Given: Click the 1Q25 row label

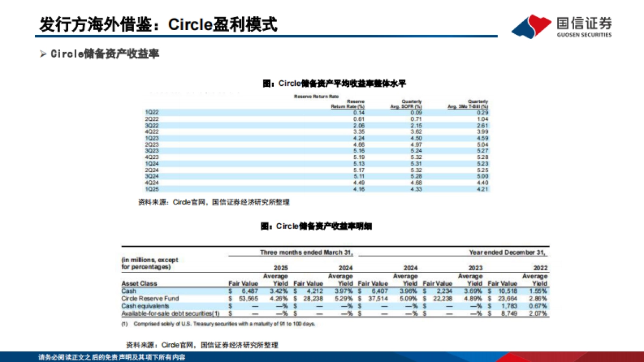Looking at the screenshot, I should pos(152,189).
